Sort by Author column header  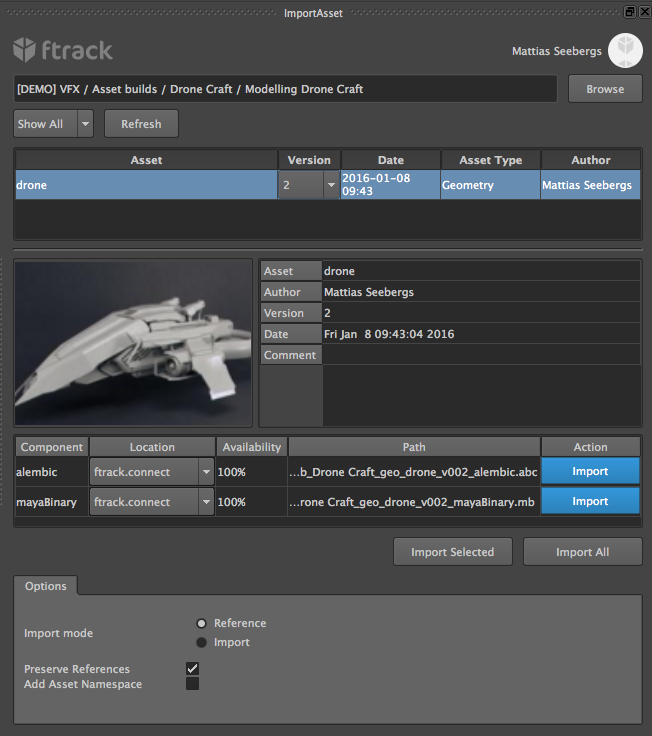591,160
